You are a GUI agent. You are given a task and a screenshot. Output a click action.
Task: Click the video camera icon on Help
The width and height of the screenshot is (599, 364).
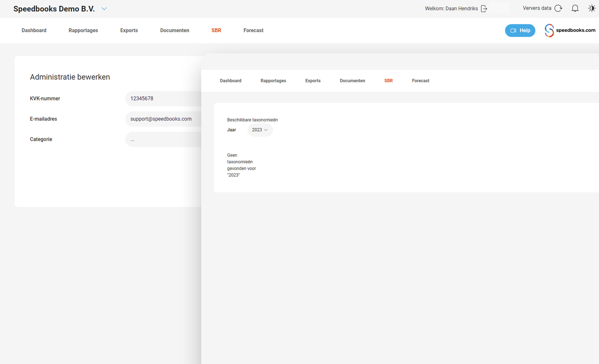513,30
